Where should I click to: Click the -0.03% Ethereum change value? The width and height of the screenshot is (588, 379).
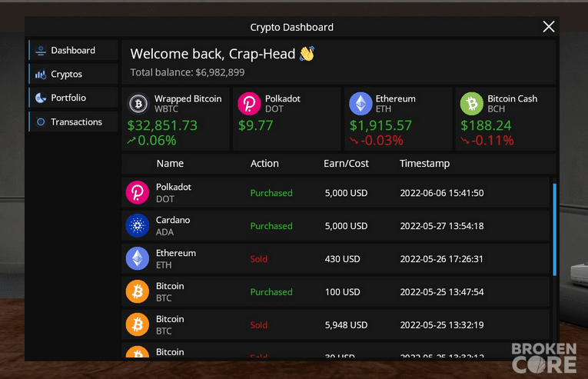pos(382,141)
